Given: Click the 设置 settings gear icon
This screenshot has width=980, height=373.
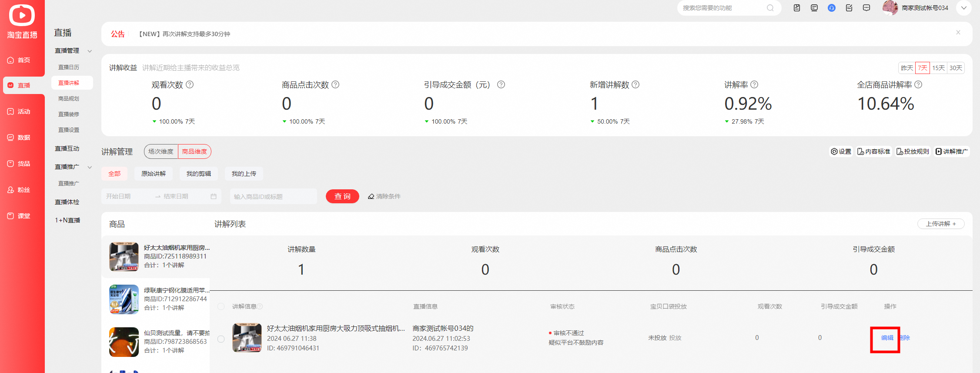Looking at the screenshot, I should pos(834,151).
